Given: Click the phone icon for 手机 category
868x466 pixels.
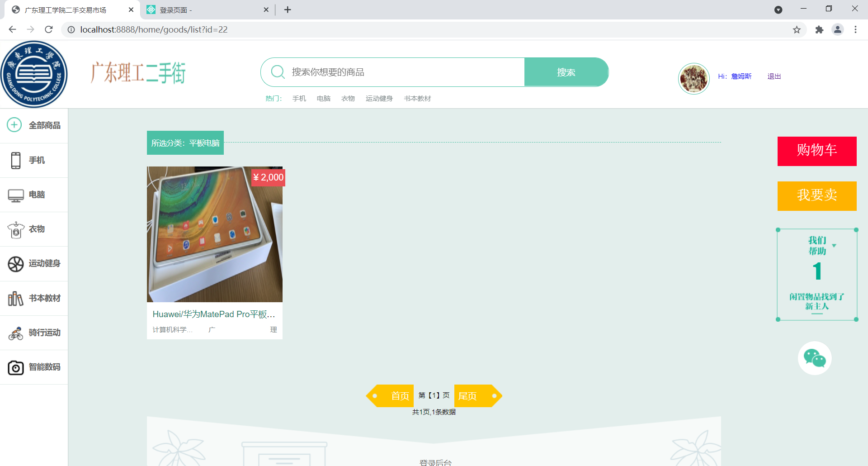Looking at the screenshot, I should tap(16, 160).
